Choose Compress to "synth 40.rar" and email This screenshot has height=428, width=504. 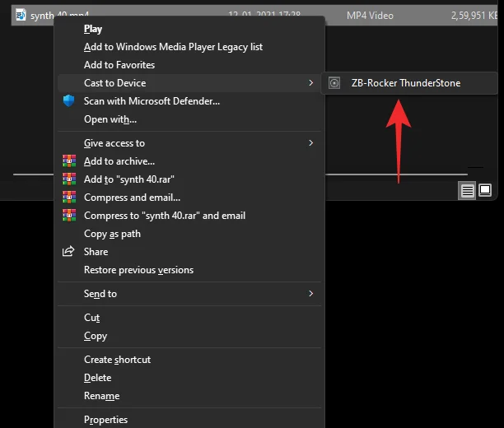point(189,216)
